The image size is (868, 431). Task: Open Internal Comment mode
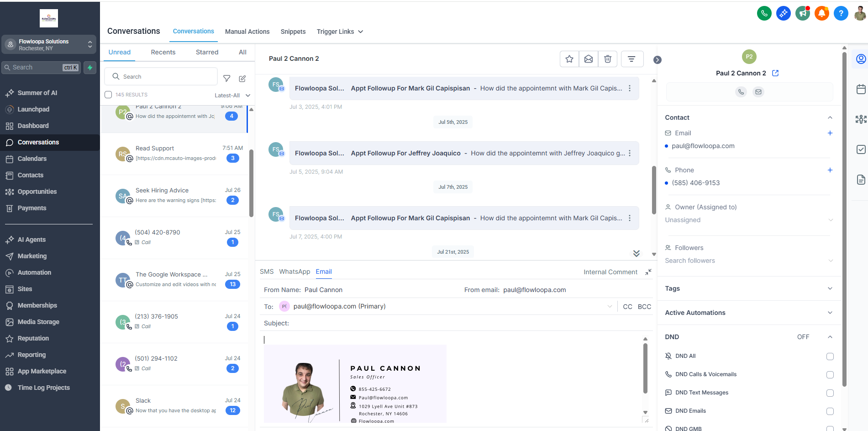[x=610, y=272]
